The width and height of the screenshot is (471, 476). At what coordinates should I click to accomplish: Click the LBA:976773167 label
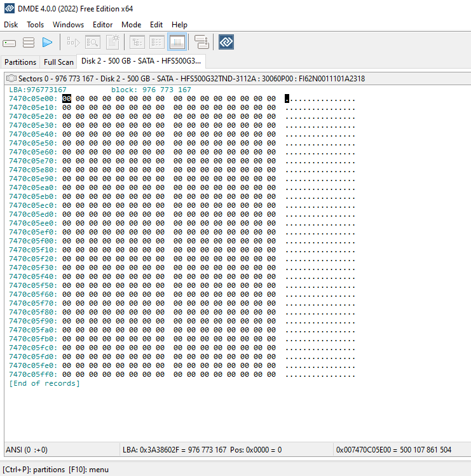pos(38,90)
